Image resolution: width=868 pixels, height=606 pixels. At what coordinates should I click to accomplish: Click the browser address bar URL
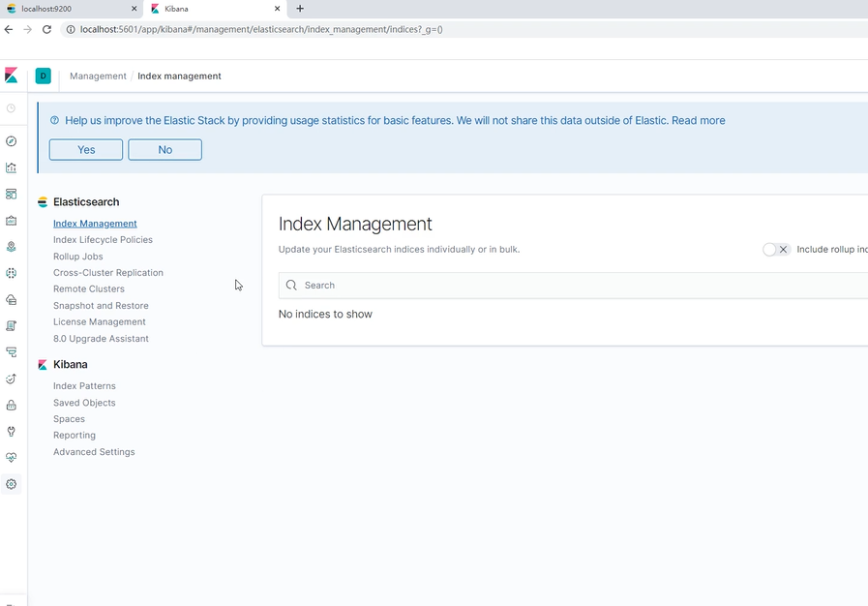click(260, 29)
